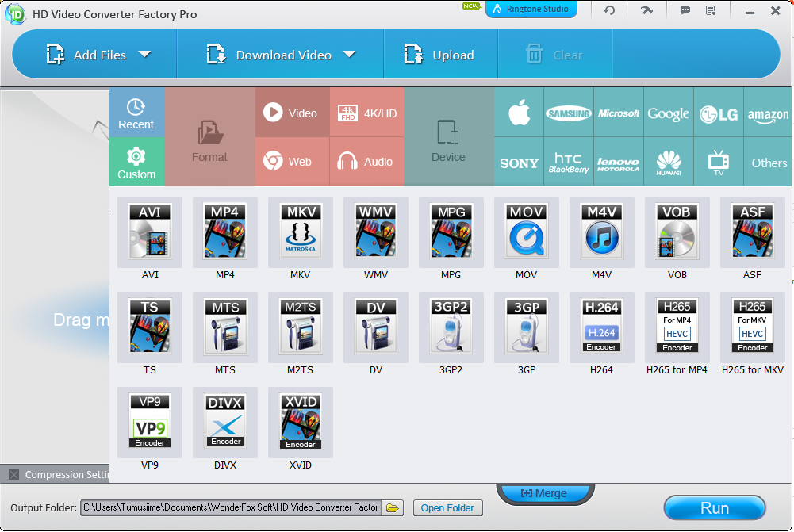Click the toolbox hammer icon

pos(645,10)
